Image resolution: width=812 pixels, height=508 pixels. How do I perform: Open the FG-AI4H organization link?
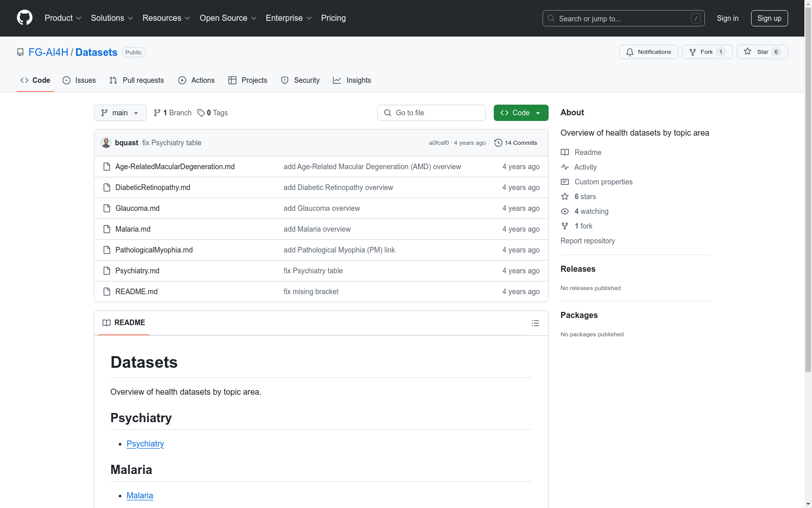pos(48,52)
